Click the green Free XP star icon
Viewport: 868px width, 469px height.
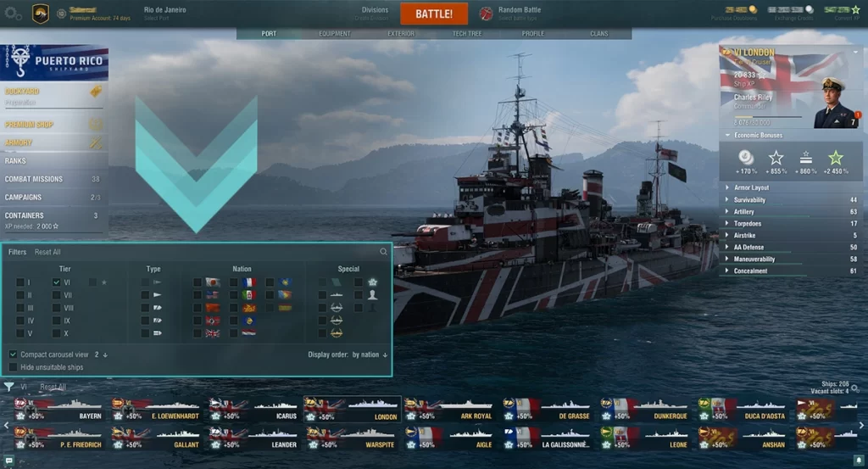point(835,159)
